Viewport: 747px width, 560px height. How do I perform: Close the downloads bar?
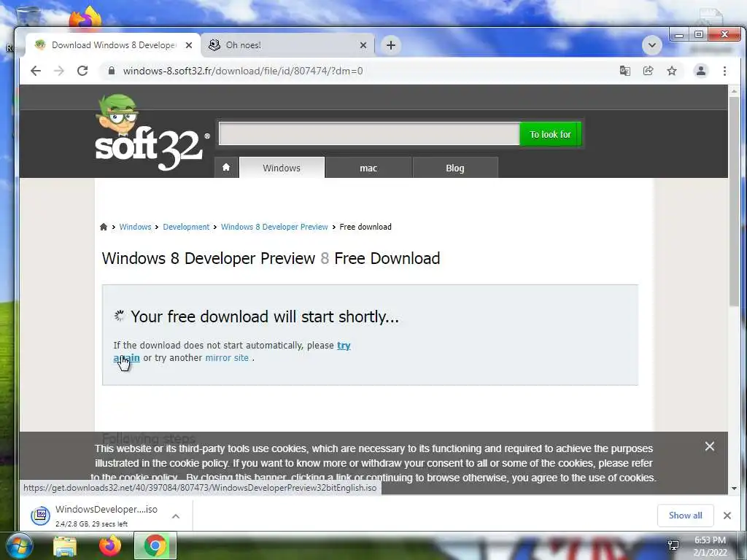727,516
